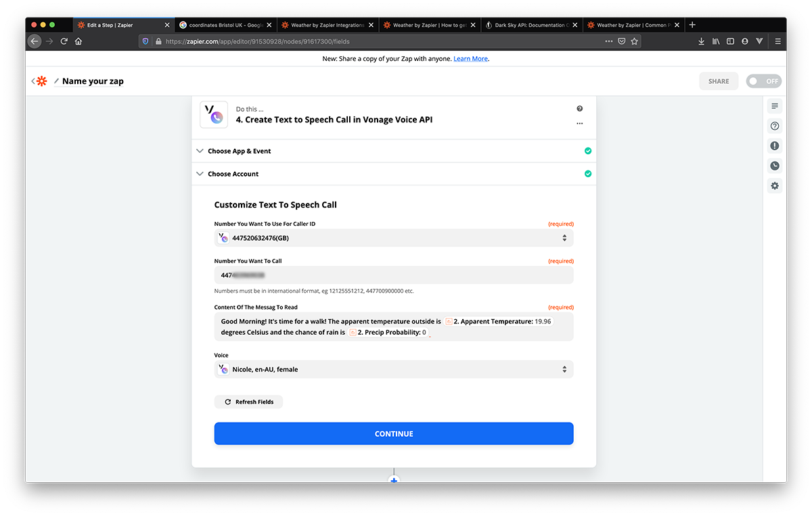Click the Customize Text To Speech Call heading
The width and height of the screenshot is (812, 516).
click(x=275, y=205)
